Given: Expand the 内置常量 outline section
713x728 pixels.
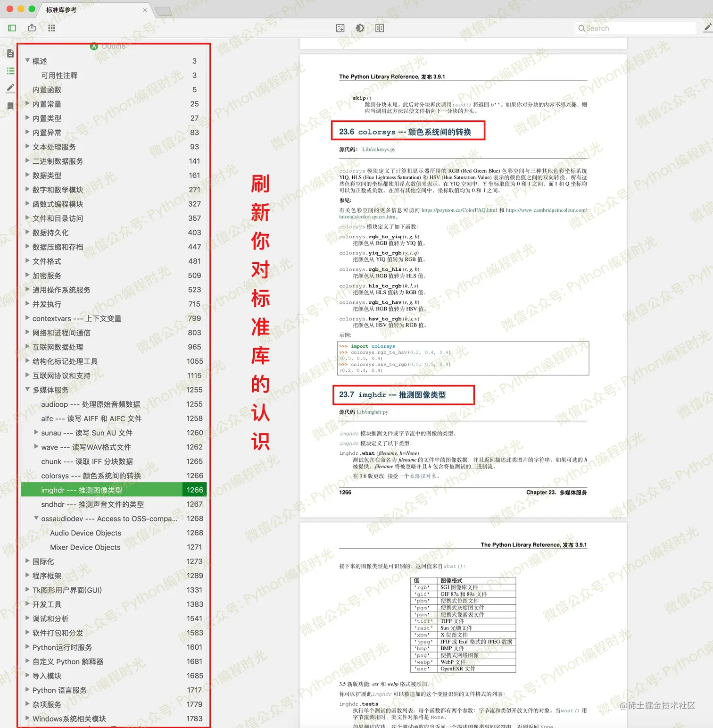Looking at the screenshot, I should 27,103.
